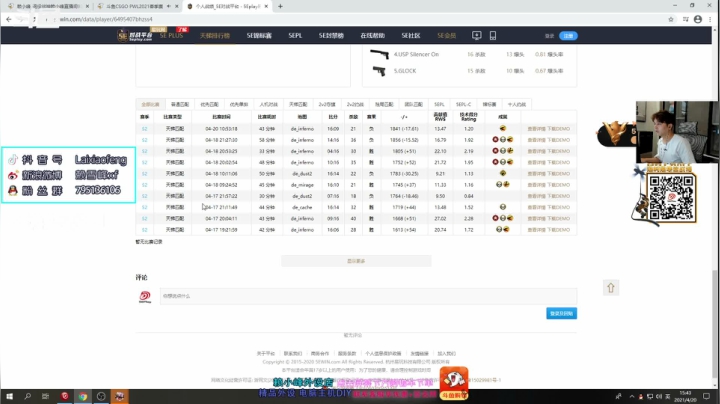Download DEMO for the 04-20 10:53:18 match
The width and height of the screenshot is (720, 404).
point(559,129)
